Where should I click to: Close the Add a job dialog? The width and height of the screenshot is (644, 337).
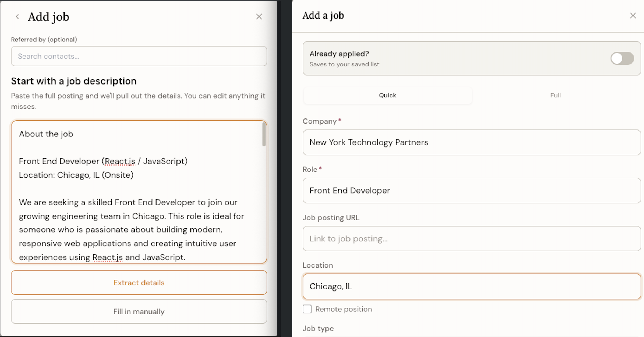coord(633,16)
